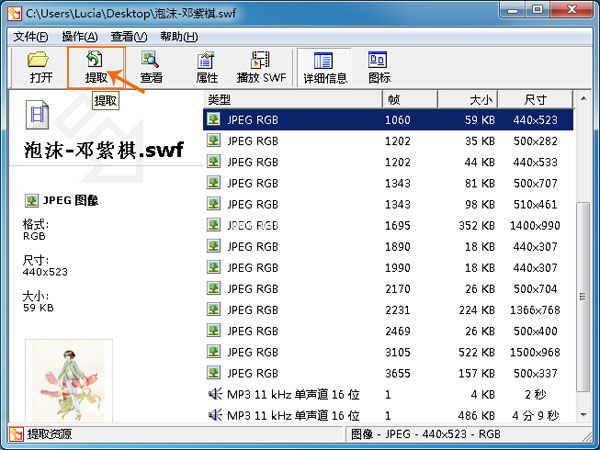Image resolution: width=600 pixels, height=450 pixels.
Task: Sort the list by the 类型 column header
Action: point(293,99)
